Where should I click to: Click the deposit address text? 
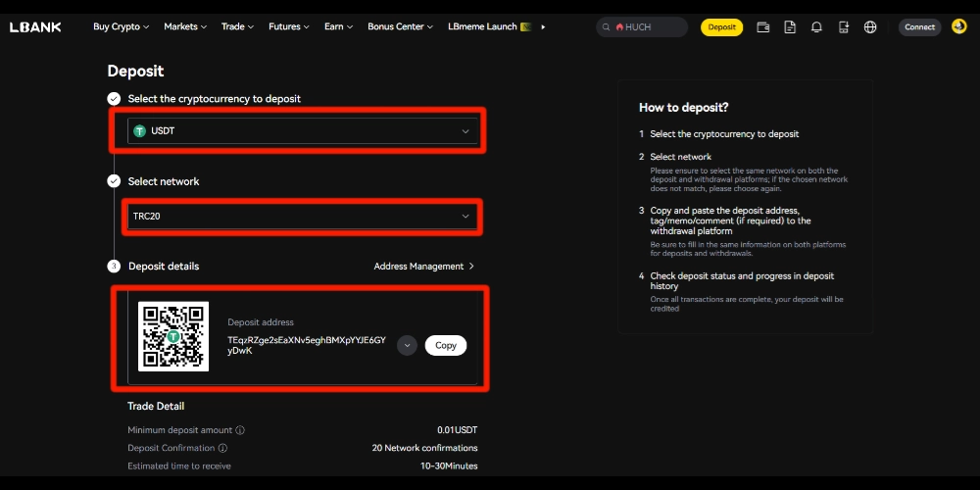[x=307, y=346]
